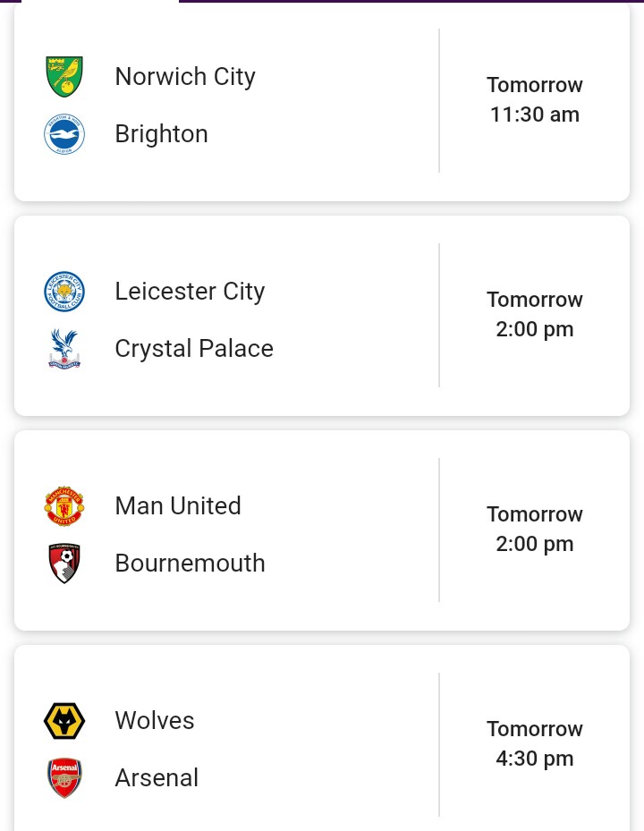Tap the Leicester City club badge
The image size is (644, 831).
click(64, 292)
